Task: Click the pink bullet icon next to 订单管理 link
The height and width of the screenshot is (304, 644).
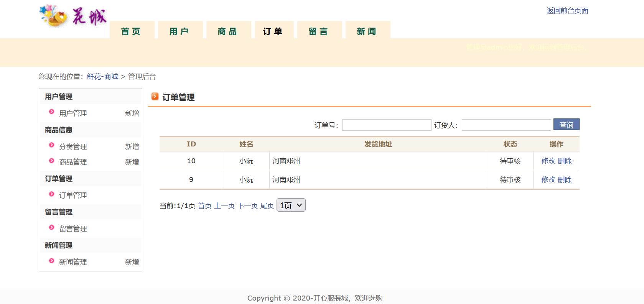Action: click(x=51, y=194)
